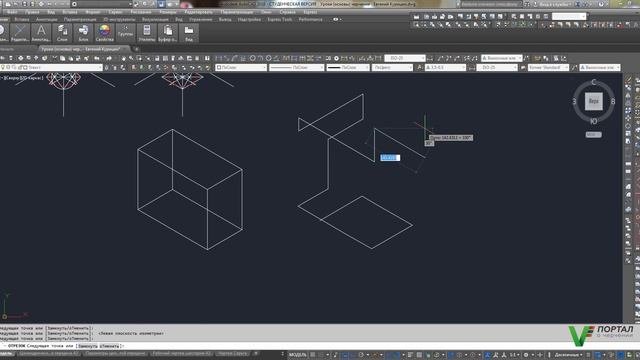Toggle polar tracking in status bar
Viewport: 640px width, 360px height.
pos(362,355)
